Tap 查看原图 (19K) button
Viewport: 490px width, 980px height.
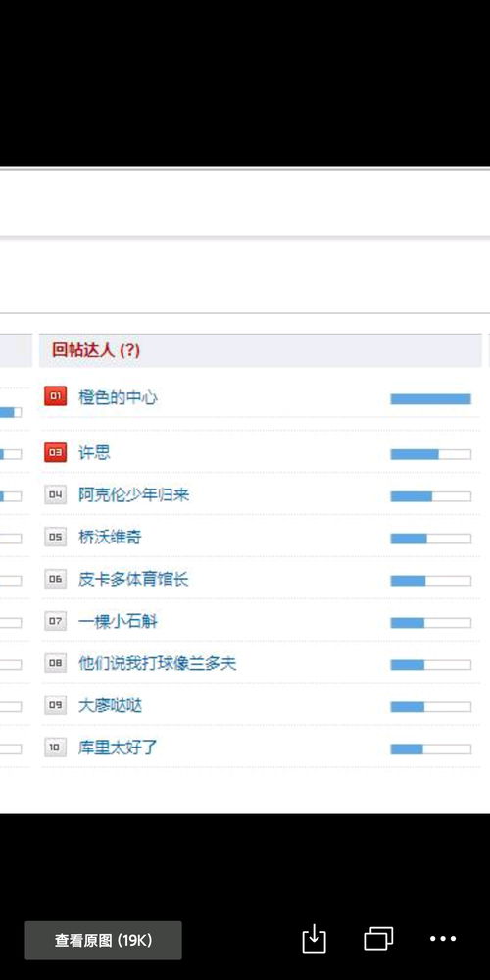click(x=104, y=940)
